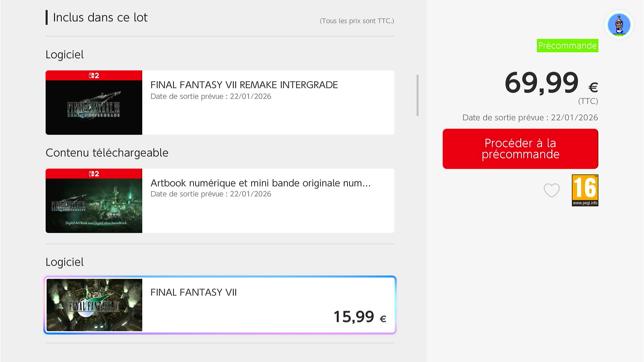Click the release date below the bundle price
The width and height of the screenshot is (644, 362).
click(x=530, y=118)
